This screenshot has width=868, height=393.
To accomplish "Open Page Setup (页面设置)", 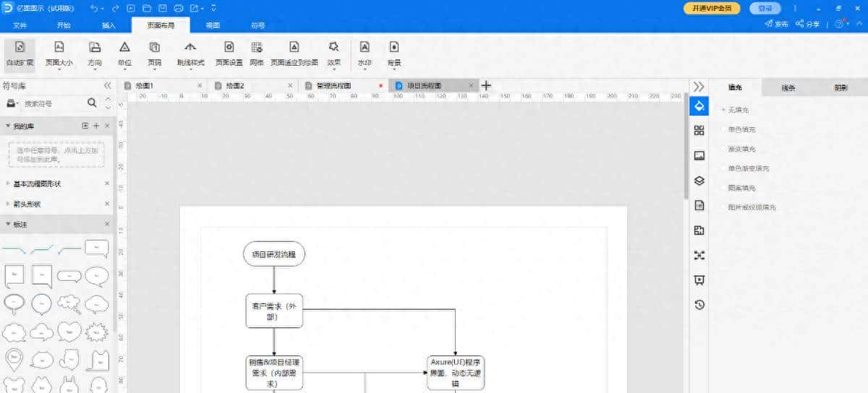I will [229, 53].
